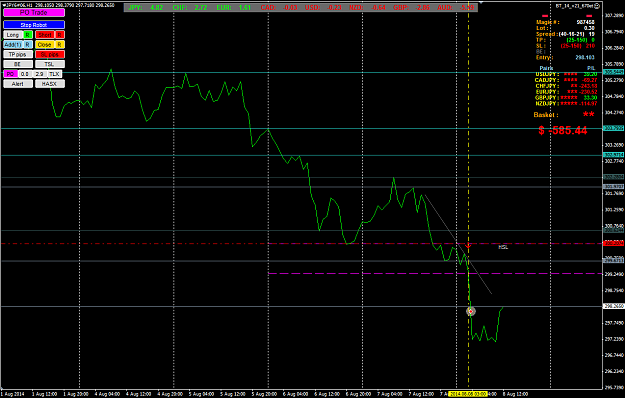
Task: Click the red sell arrow entry marker
Action: (x=468, y=246)
